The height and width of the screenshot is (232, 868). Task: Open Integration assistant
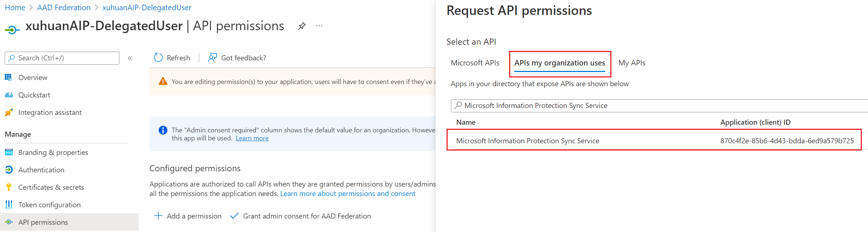50,112
